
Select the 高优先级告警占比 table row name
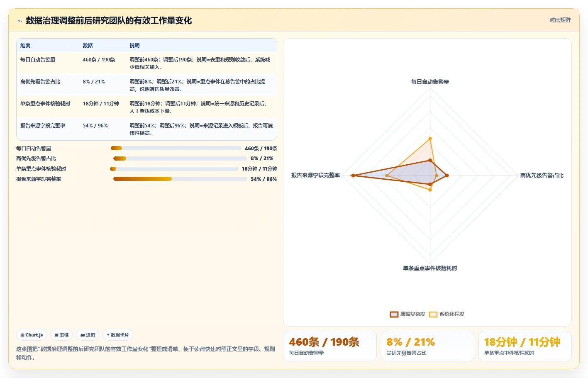(x=40, y=82)
